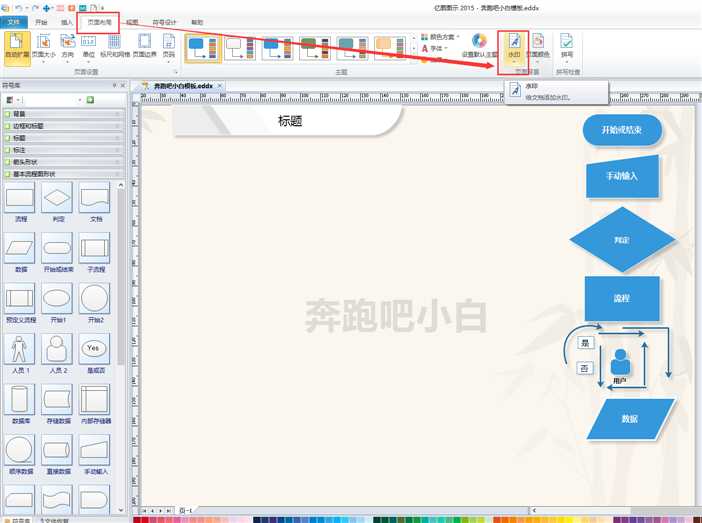Click the 开始或结束 shape on canvas
The height and width of the screenshot is (523, 702).
click(x=622, y=130)
